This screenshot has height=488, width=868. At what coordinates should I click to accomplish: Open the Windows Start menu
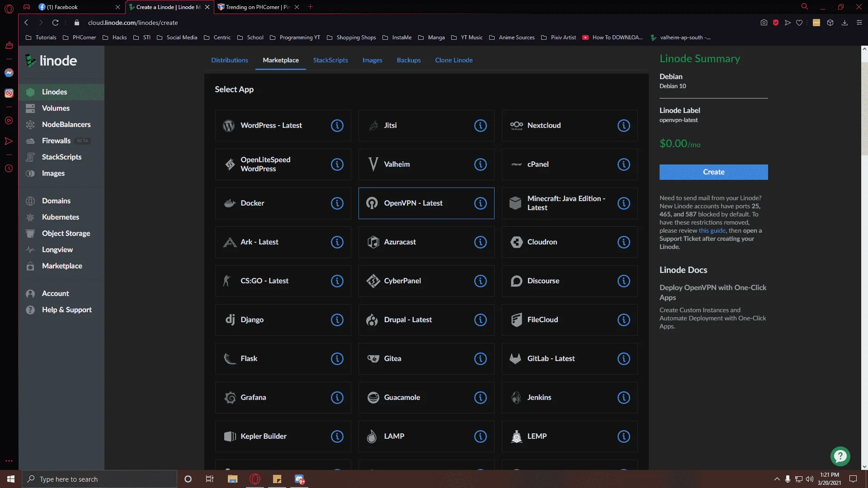(x=11, y=479)
